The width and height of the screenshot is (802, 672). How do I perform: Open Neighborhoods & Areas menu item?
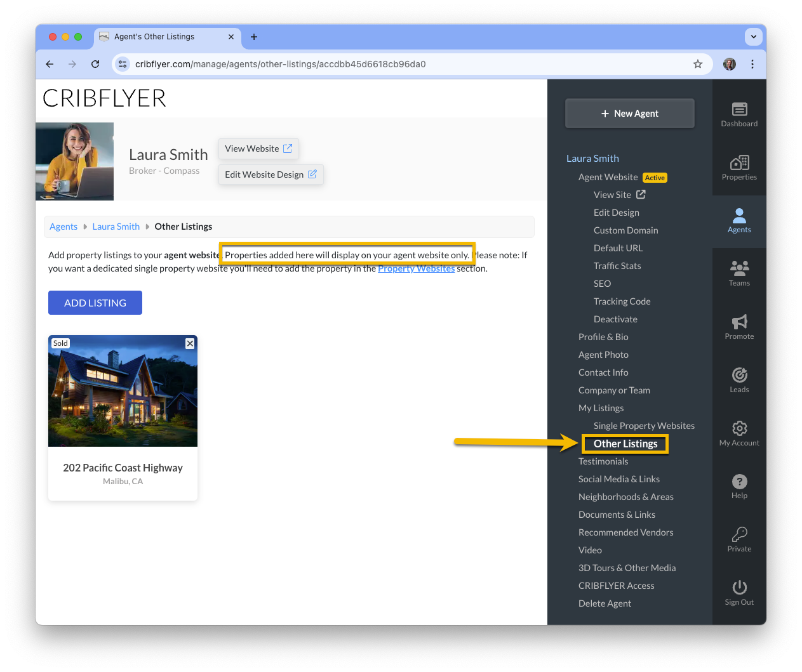(x=626, y=497)
